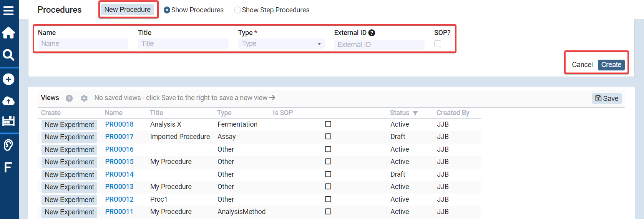The width and height of the screenshot is (644, 219).
Task: Select the Show Procedures radio button
Action: pos(167,10)
